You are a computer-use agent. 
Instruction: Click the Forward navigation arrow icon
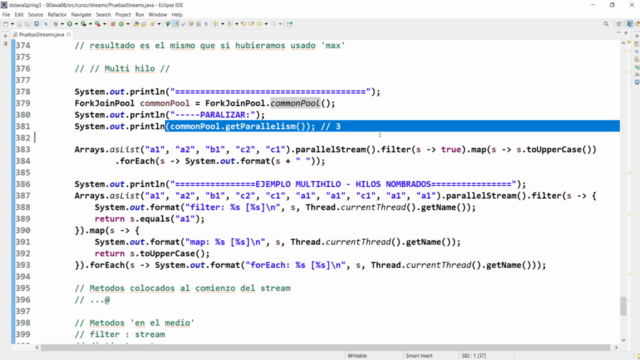pos(273,24)
